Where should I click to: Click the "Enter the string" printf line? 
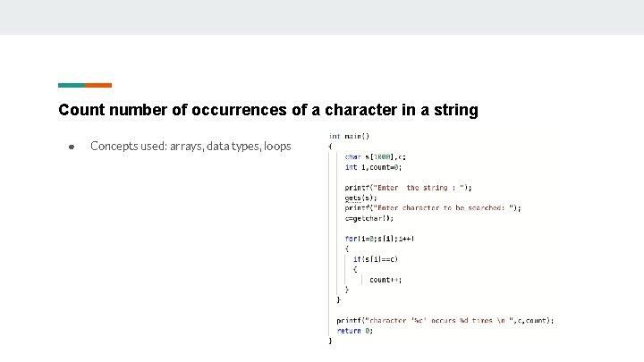click(x=408, y=188)
